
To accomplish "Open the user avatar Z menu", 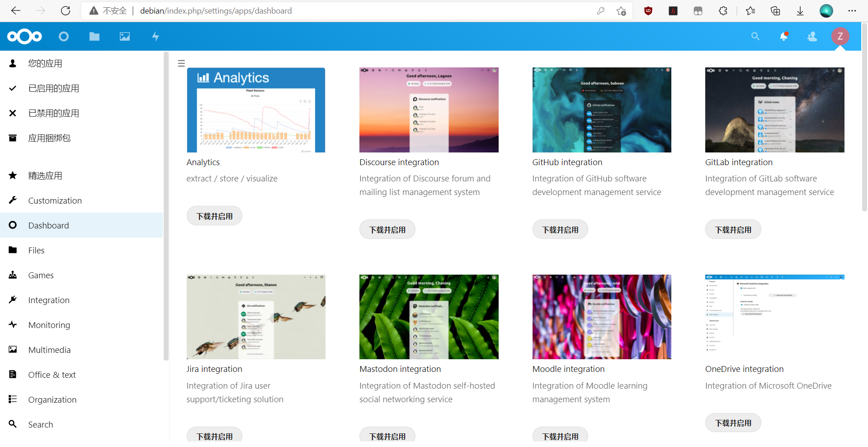I will pyautogui.click(x=840, y=36).
